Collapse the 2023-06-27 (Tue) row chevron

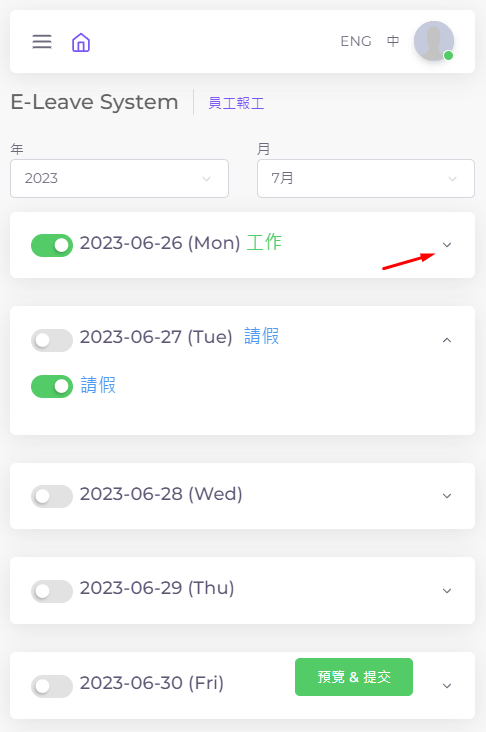(447, 340)
